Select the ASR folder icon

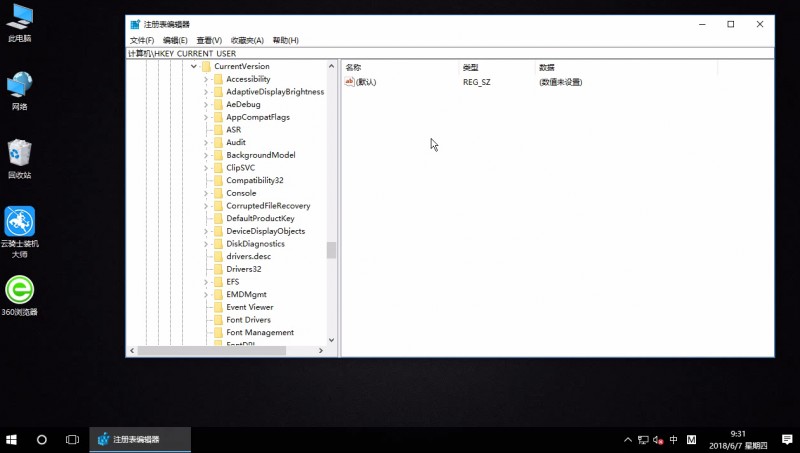click(x=218, y=130)
